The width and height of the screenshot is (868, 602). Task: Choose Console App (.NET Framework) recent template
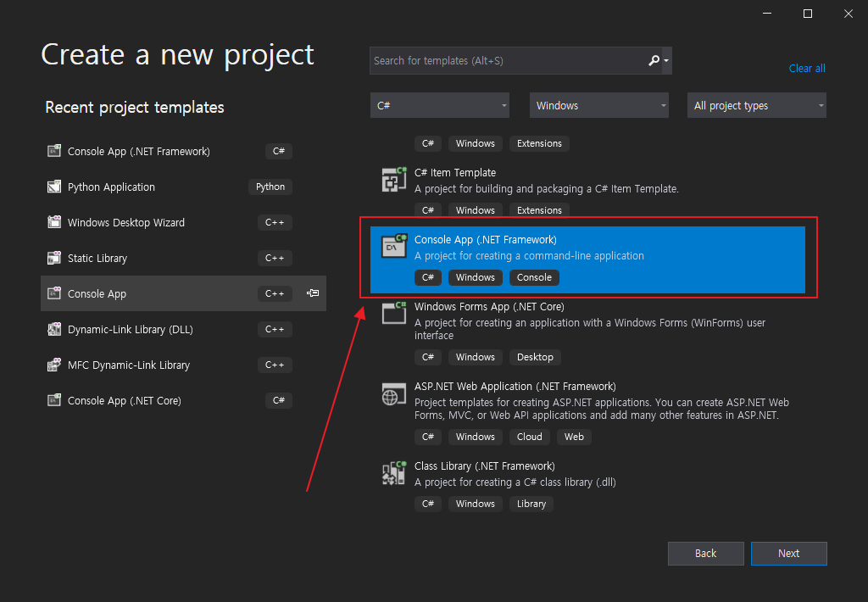tap(183, 151)
